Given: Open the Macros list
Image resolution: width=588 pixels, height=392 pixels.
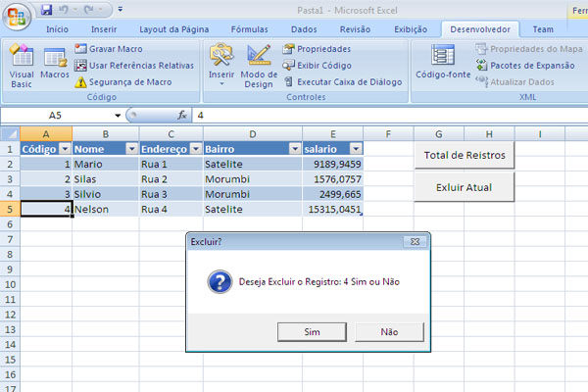Looking at the screenshot, I should [x=55, y=64].
